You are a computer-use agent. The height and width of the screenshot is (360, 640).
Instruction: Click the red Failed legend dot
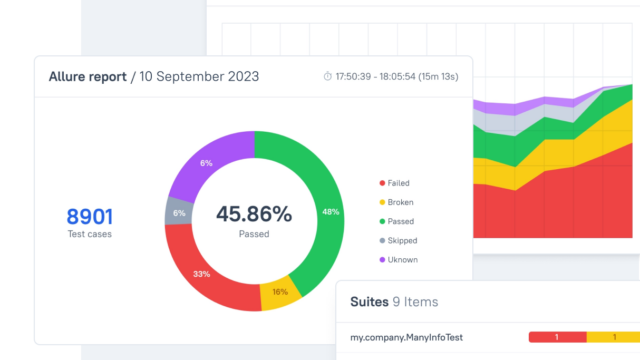tap(382, 183)
